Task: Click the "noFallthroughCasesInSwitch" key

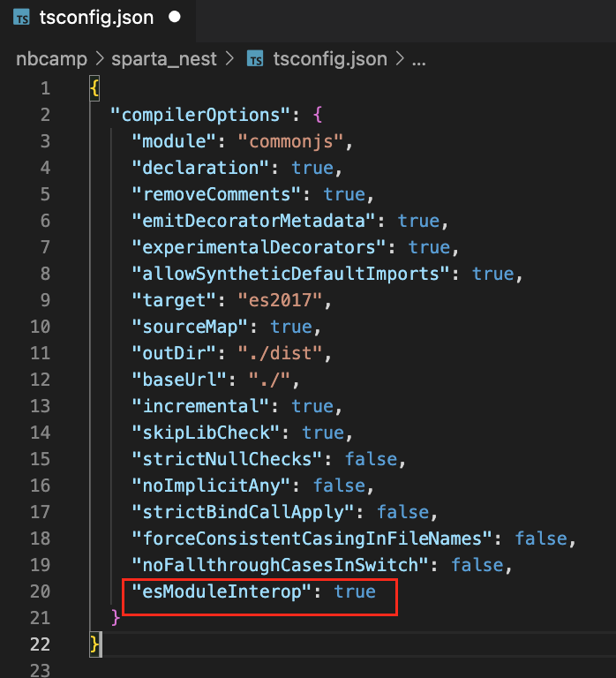Action: [280, 565]
